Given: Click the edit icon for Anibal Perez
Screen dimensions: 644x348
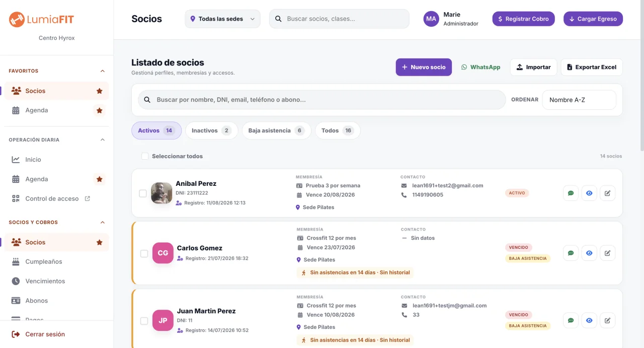Looking at the screenshot, I should [607, 193].
